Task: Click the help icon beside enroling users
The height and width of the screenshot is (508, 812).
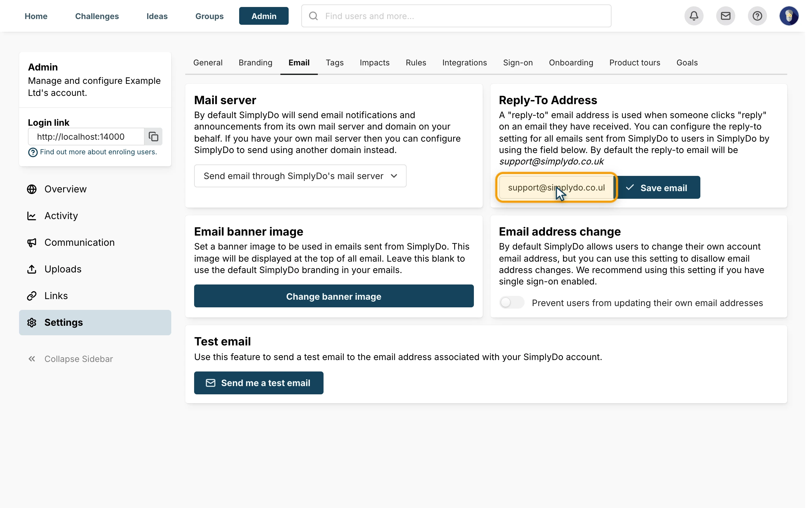Action: point(33,152)
